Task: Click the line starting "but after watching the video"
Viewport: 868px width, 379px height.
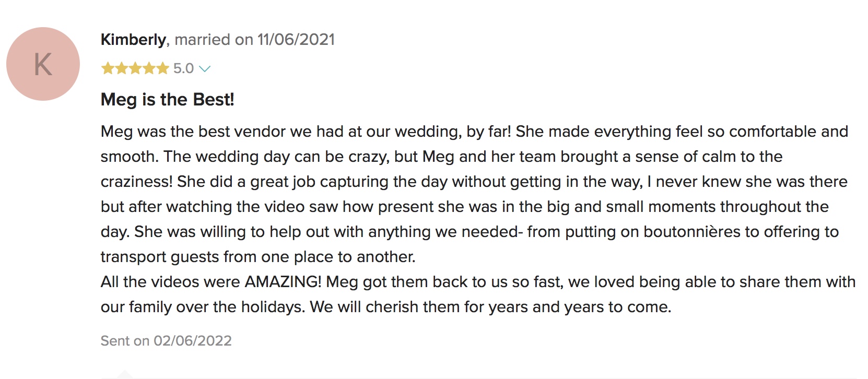Action: [x=464, y=207]
